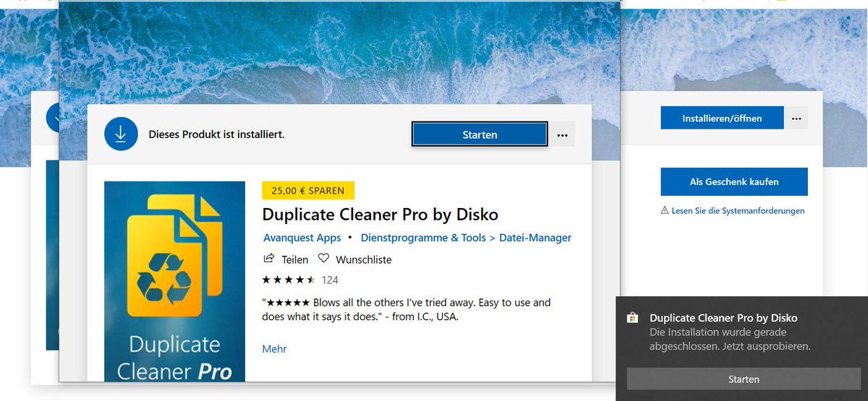Click Starten in the installation notification

click(x=744, y=379)
